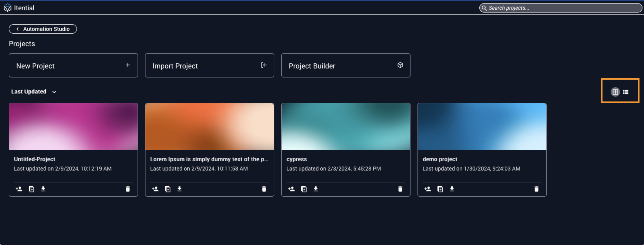Image resolution: width=644 pixels, height=245 pixels.
Task: Click the trash icon on Untitled-Project card
Action: coord(127,189)
